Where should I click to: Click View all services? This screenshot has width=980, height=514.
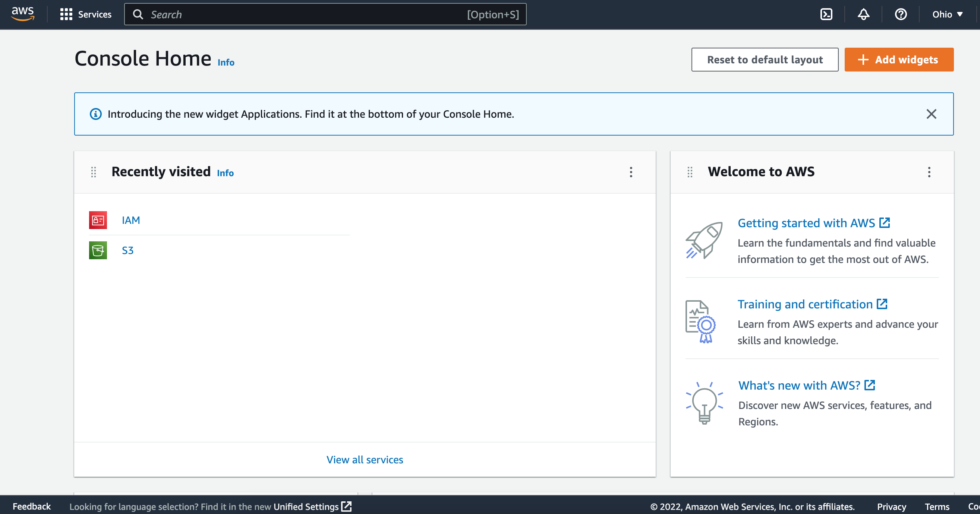[365, 460]
